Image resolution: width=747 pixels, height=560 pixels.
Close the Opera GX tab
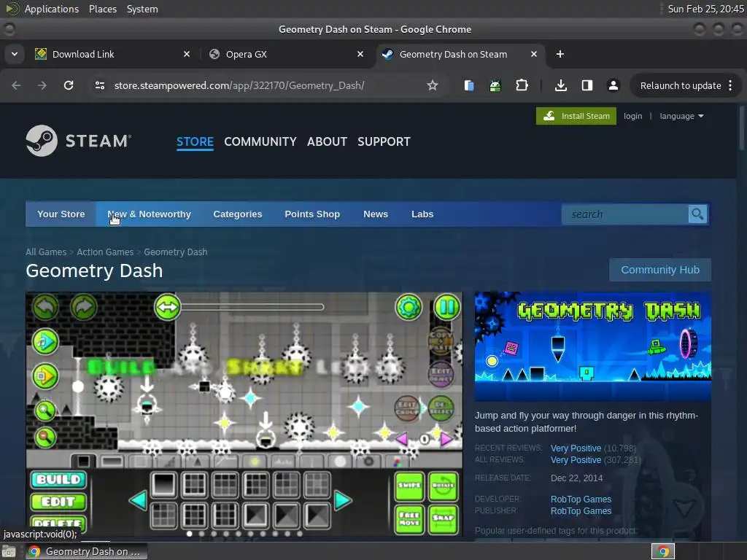360,54
